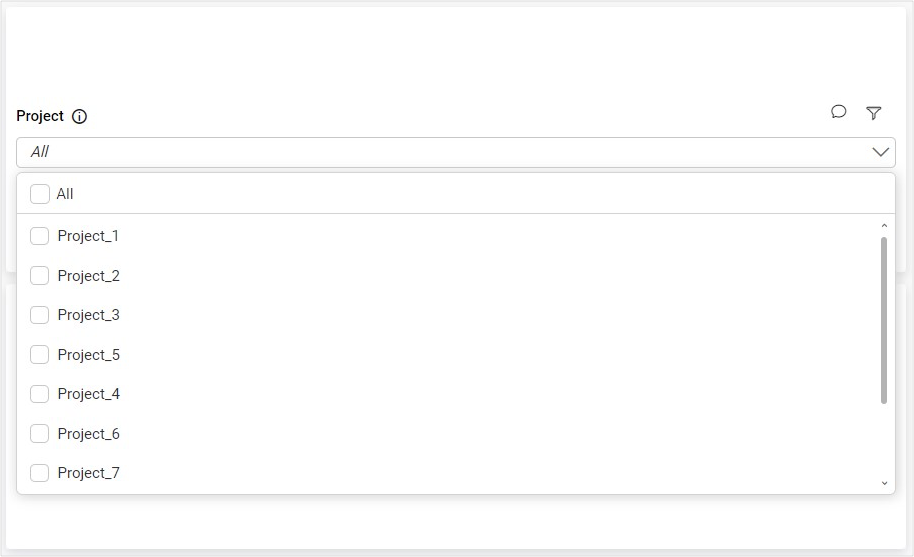Image resolution: width=914 pixels, height=557 pixels.
Task: Click the Project dropdown field showing All
Action: 440,152
